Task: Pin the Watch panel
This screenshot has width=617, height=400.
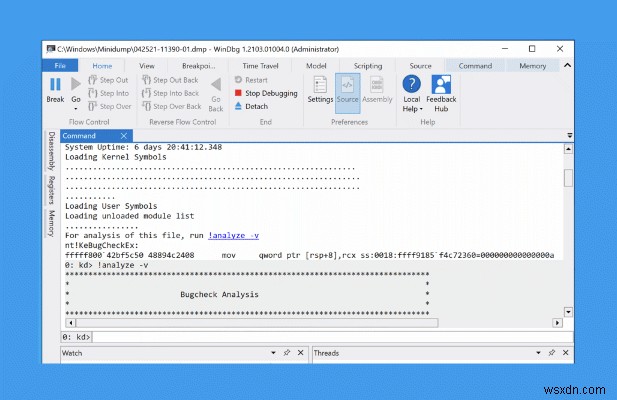Action: tap(287, 353)
